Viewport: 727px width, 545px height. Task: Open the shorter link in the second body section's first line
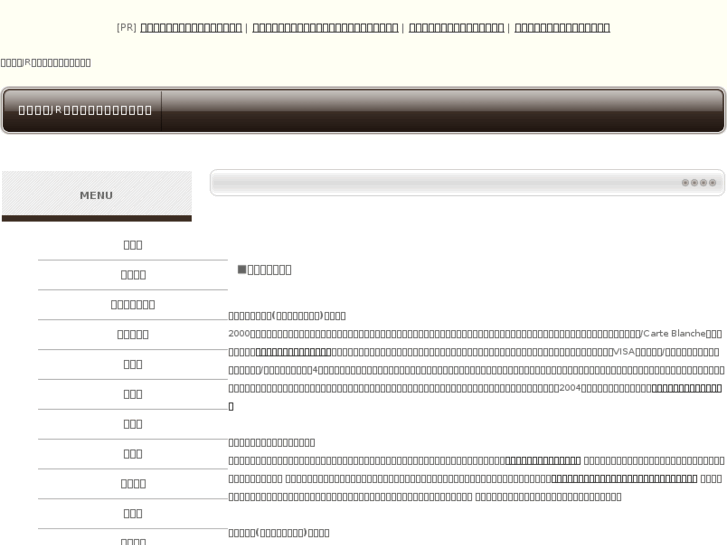coord(543,461)
